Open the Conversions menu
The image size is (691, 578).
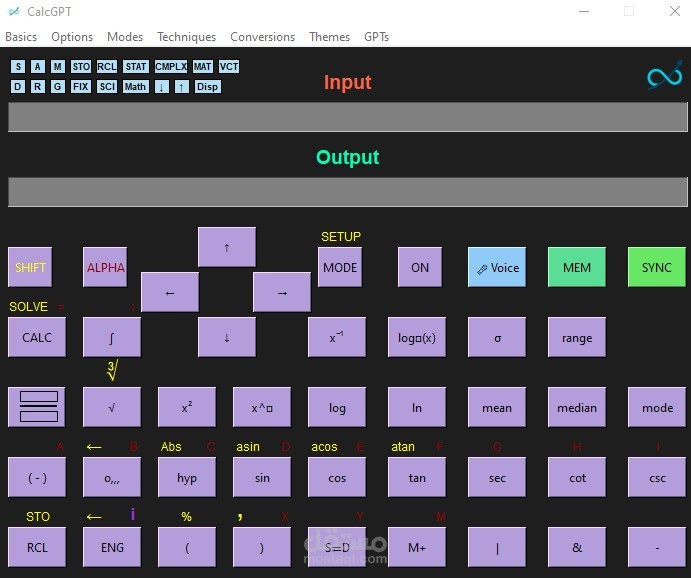pyautogui.click(x=262, y=37)
